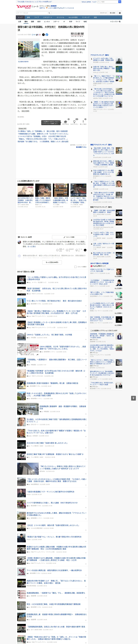Open the レゴ ブロックの世界 banner text link

point(35,2)
